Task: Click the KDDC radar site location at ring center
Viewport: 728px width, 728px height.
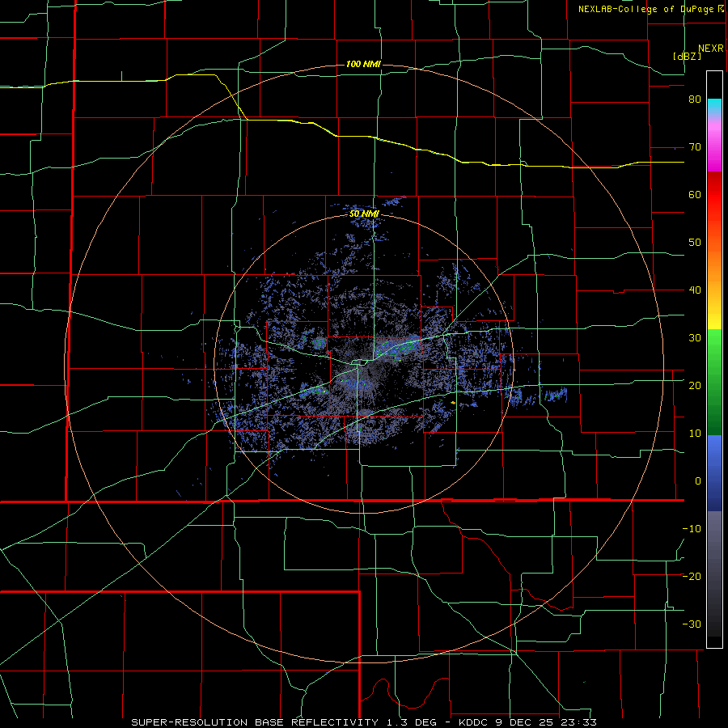Action: (364, 363)
